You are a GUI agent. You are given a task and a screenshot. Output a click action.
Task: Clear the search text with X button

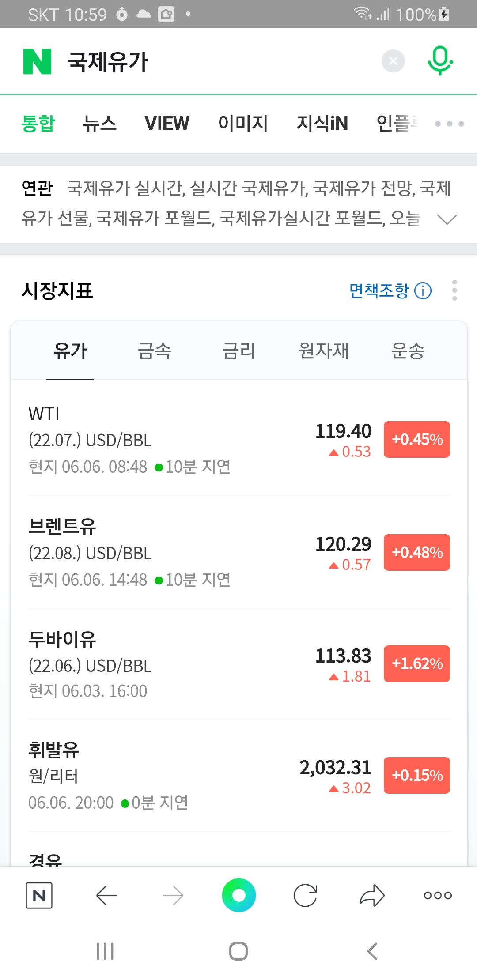click(393, 61)
